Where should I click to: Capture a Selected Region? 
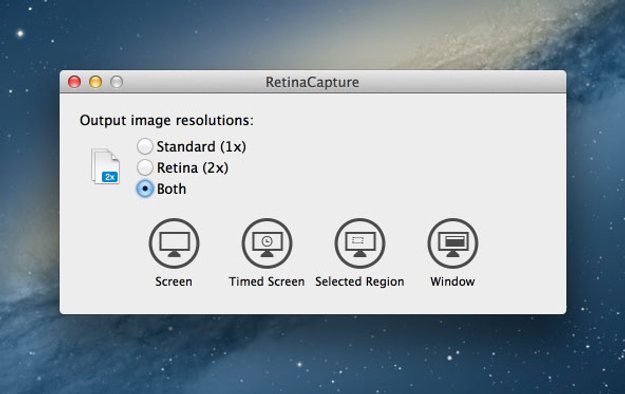pyautogui.click(x=360, y=243)
